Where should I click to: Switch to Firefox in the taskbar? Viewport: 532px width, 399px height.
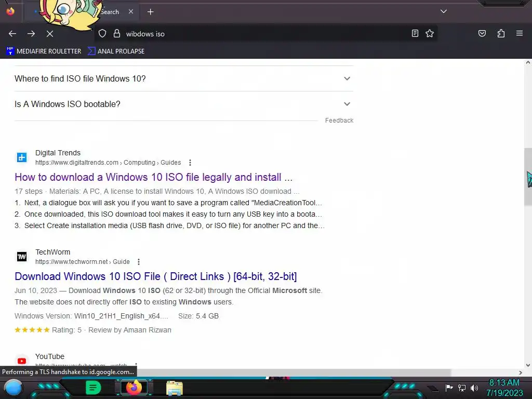(134, 388)
